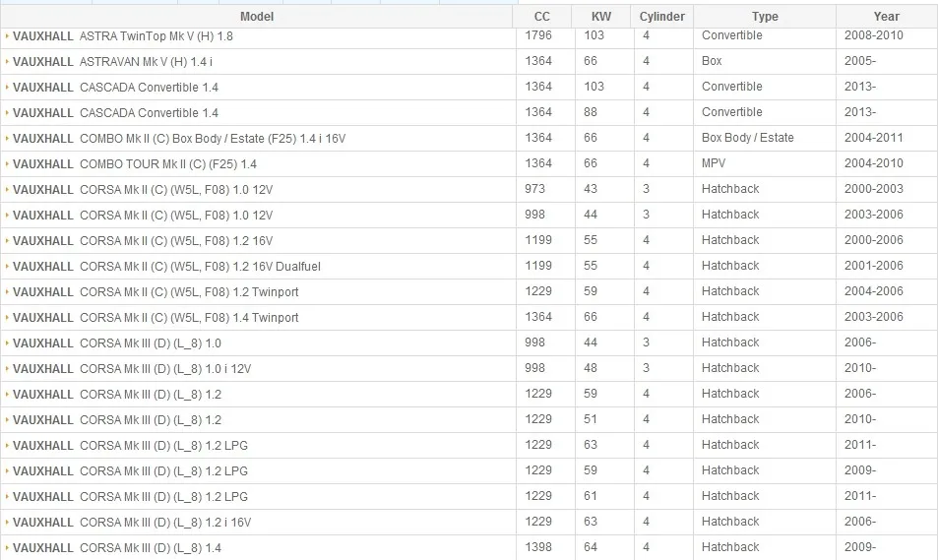Expand arrow beside ASTRAVAN Mk V (H) 1.4 i
Screen dimensions: 938x560
(x=7, y=62)
